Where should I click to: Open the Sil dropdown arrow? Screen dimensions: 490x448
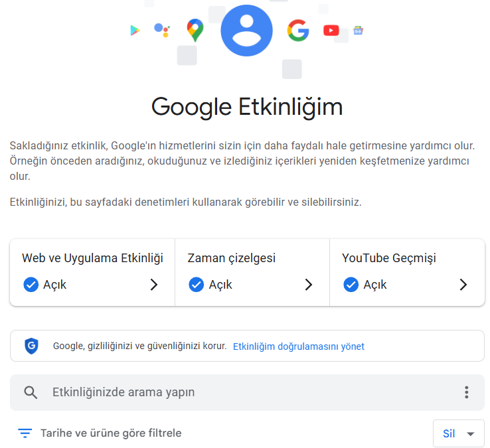click(470, 433)
